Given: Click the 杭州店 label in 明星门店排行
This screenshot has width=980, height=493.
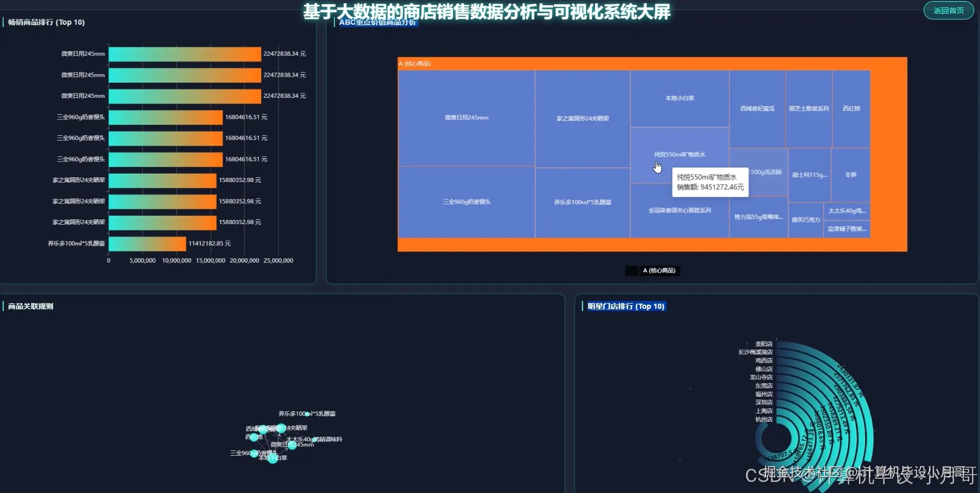Looking at the screenshot, I should (765, 419).
